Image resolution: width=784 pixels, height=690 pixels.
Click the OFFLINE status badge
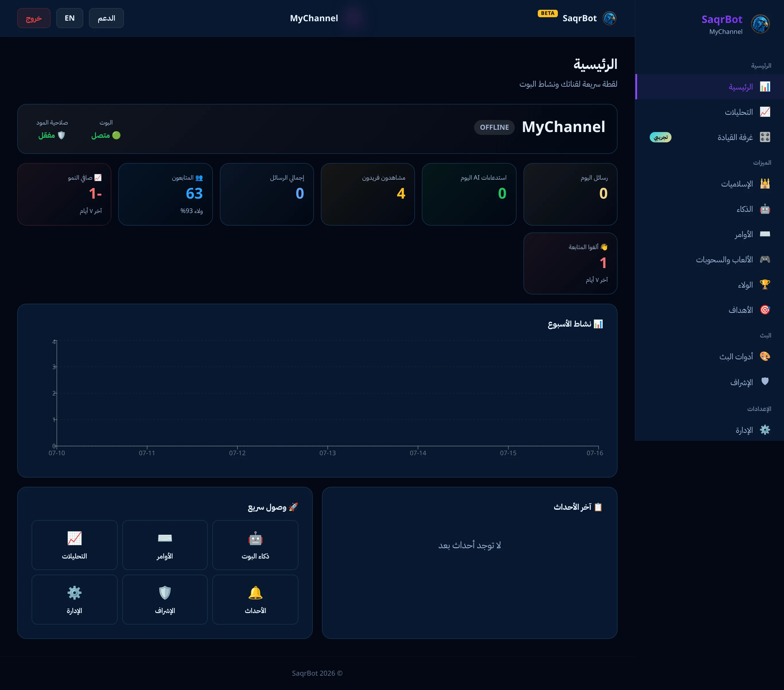[494, 127]
